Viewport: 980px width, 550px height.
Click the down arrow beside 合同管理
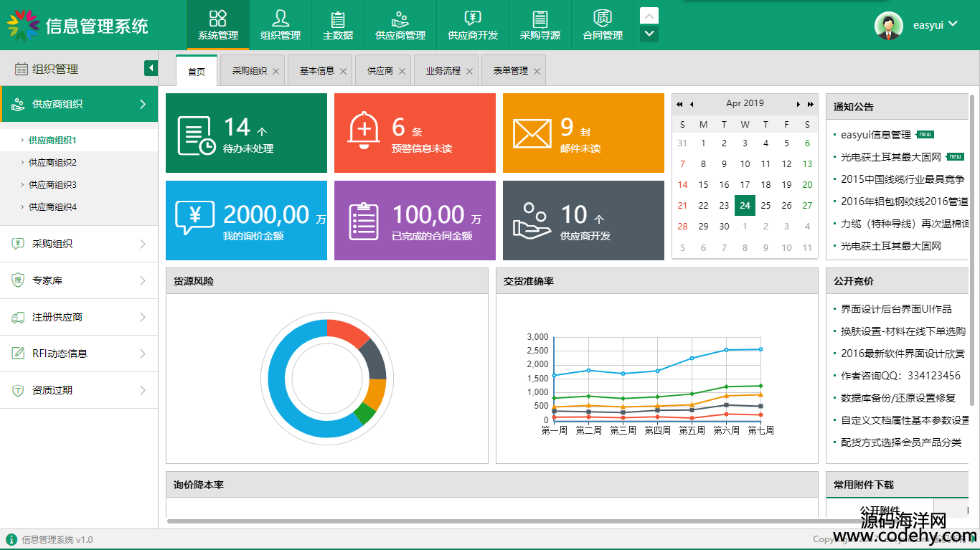click(649, 33)
